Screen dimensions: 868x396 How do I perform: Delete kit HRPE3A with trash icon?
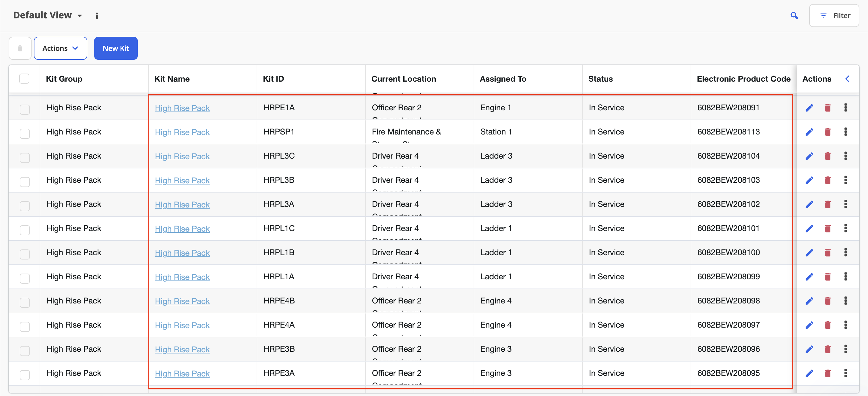(828, 373)
